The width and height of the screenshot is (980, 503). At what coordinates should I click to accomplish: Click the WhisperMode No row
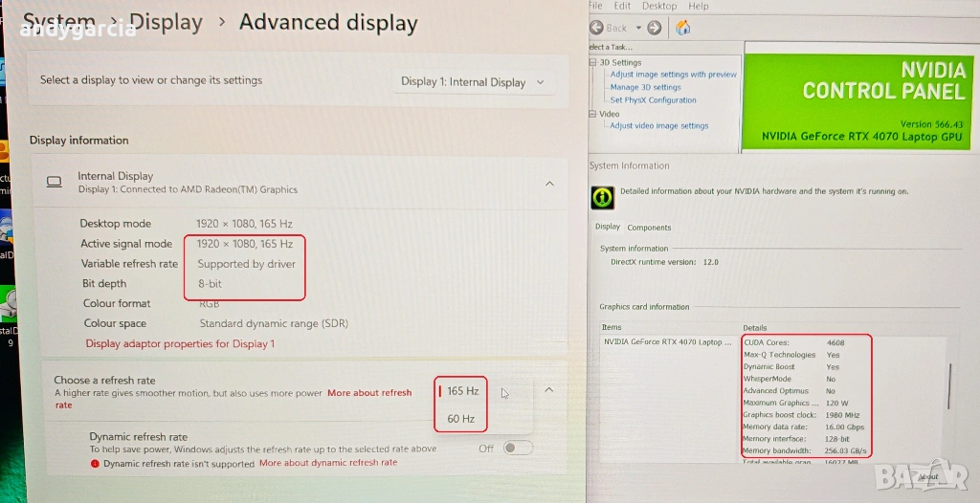[790, 379]
